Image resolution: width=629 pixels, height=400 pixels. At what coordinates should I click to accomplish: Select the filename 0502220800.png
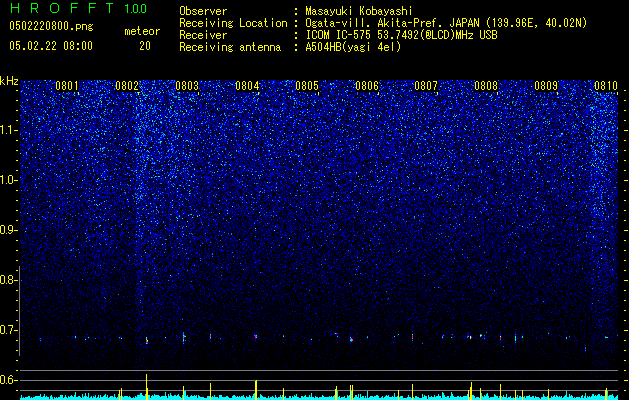coord(51,27)
